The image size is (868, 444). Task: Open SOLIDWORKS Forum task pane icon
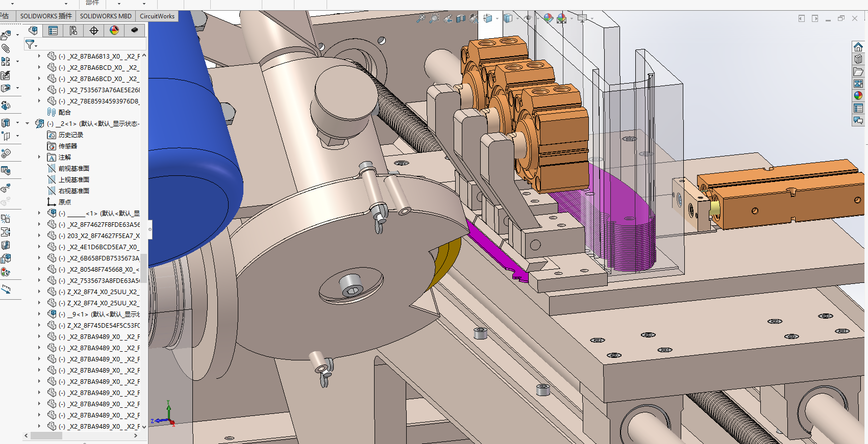click(x=858, y=121)
